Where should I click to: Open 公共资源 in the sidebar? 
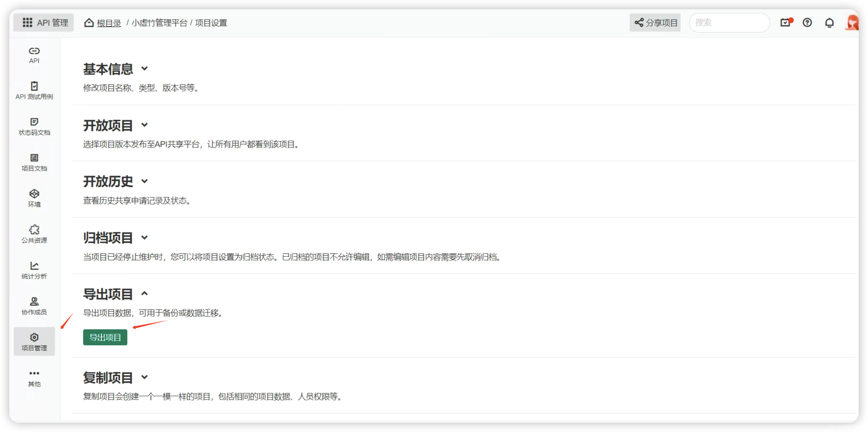pos(34,235)
